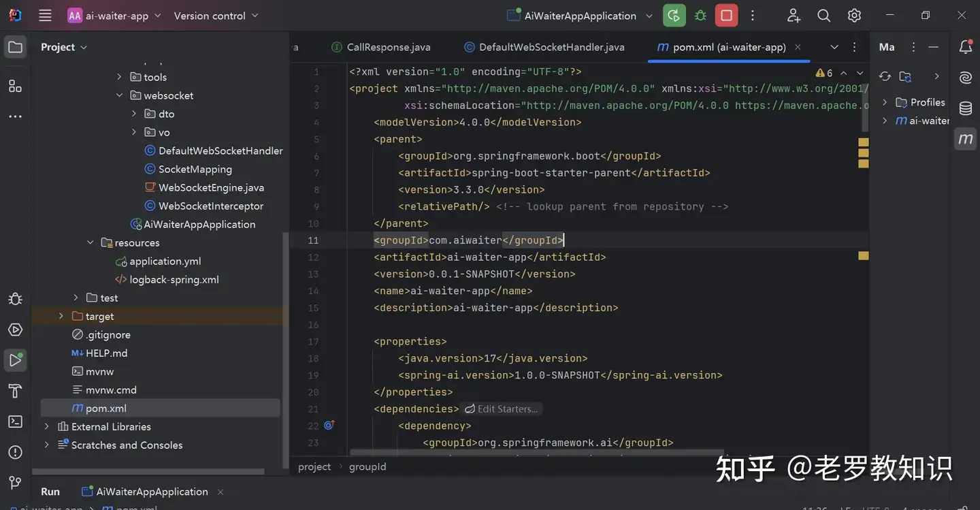
Task: Go to next highlighted problem
Action: coord(860,73)
